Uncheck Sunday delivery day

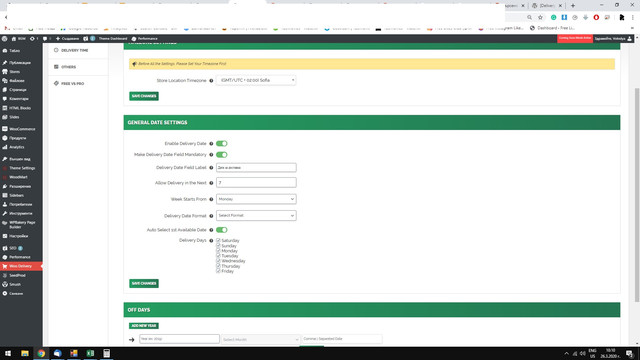tap(218, 246)
